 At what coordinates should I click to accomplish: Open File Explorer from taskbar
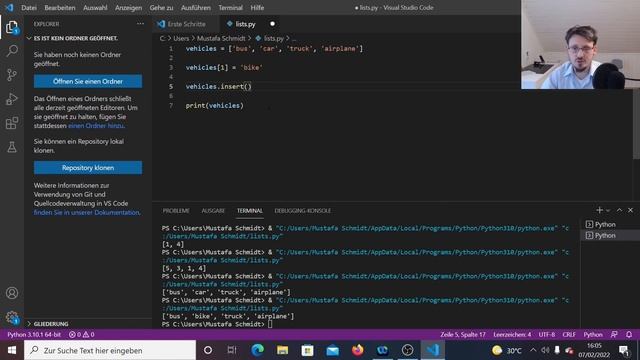[x=282, y=350]
